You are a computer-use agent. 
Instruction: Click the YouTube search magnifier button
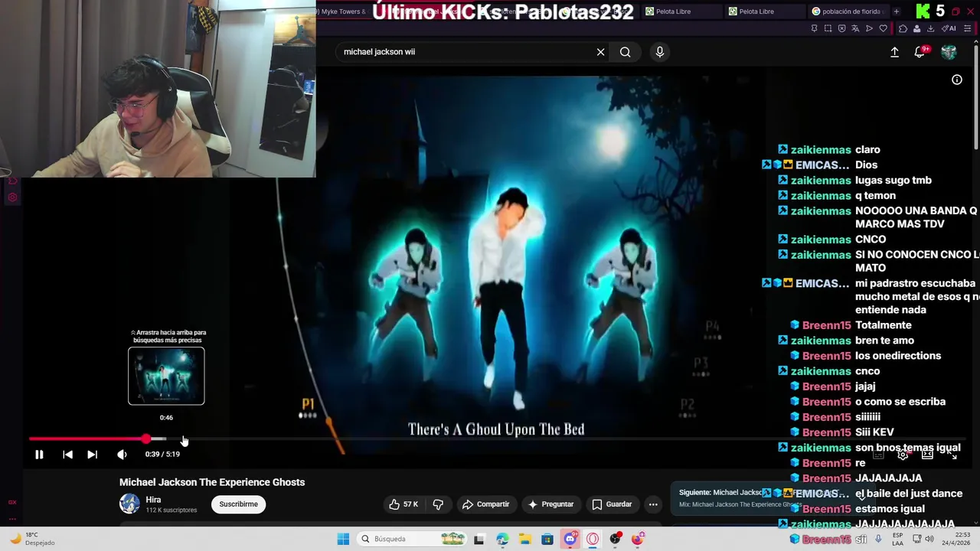tap(626, 52)
